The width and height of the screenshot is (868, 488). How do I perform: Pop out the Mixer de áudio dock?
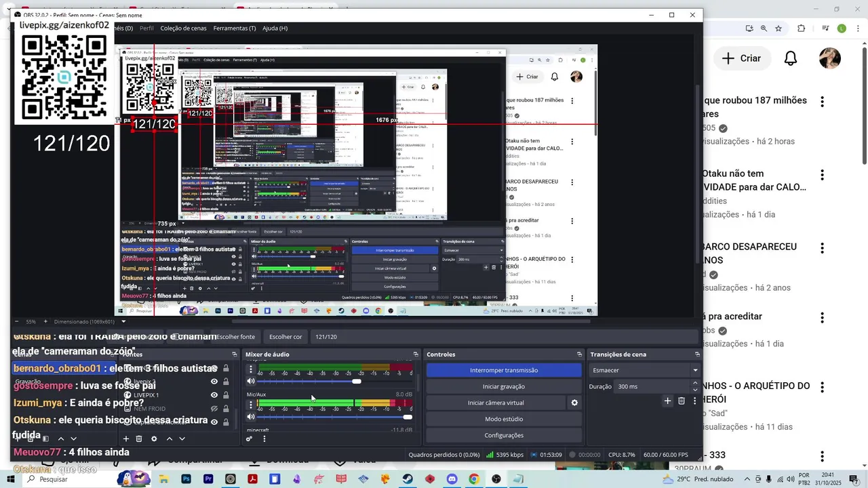[x=416, y=354]
